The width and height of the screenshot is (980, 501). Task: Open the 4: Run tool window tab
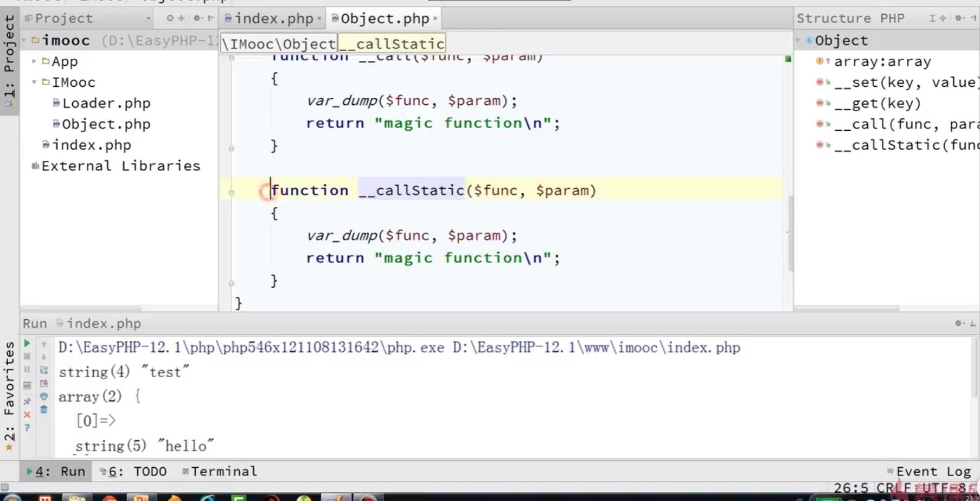coord(56,471)
